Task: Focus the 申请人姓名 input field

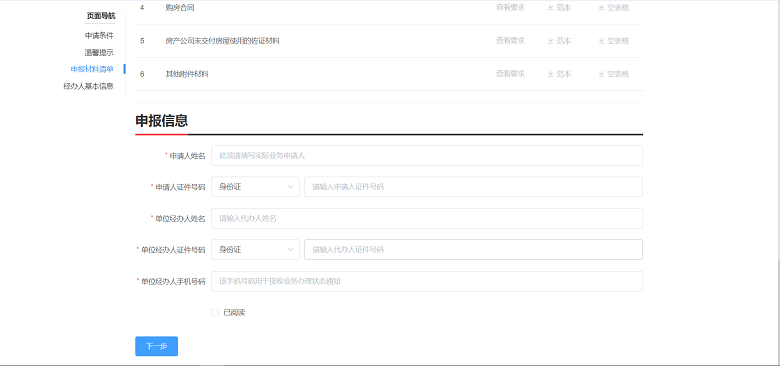Action: (427, 155)
